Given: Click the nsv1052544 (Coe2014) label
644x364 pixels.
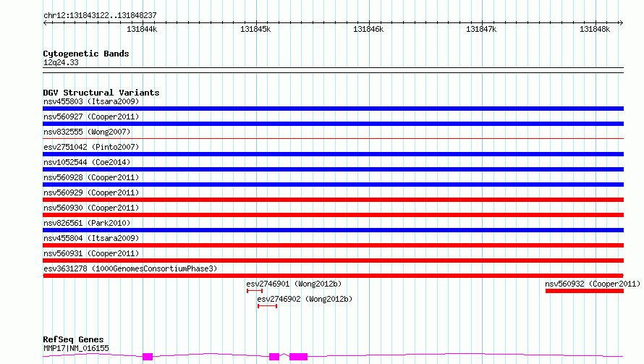Looking at the screenshot, I should [87, 162].
